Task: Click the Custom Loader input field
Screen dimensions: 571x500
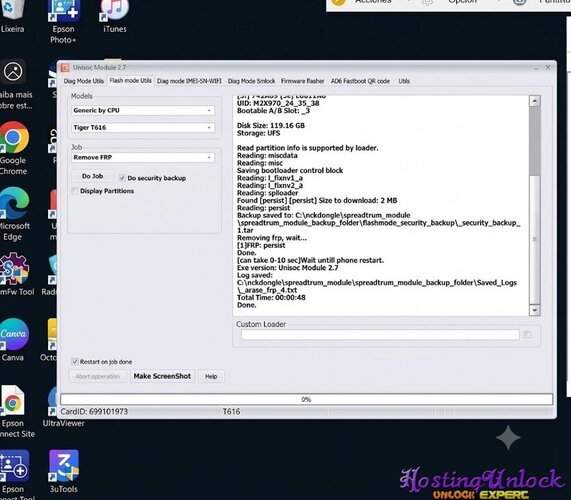Action: pyautogui.click(x=380, y=335)
